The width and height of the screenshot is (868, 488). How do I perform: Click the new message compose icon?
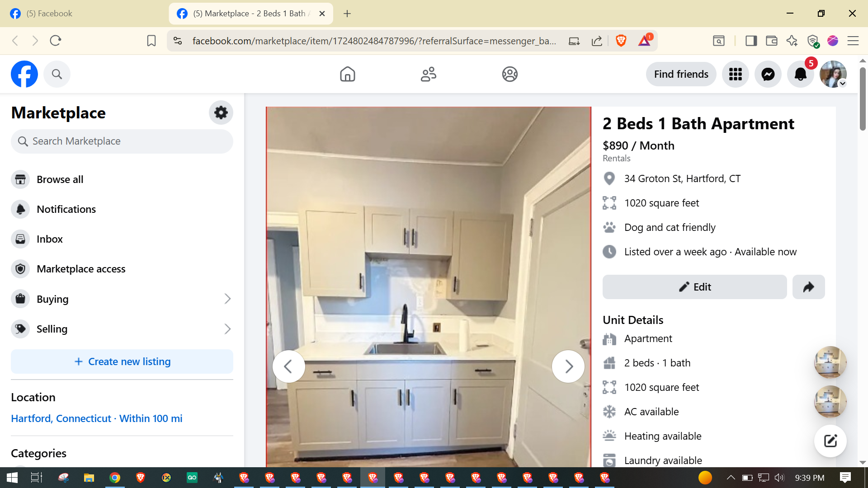click(830, 441)
